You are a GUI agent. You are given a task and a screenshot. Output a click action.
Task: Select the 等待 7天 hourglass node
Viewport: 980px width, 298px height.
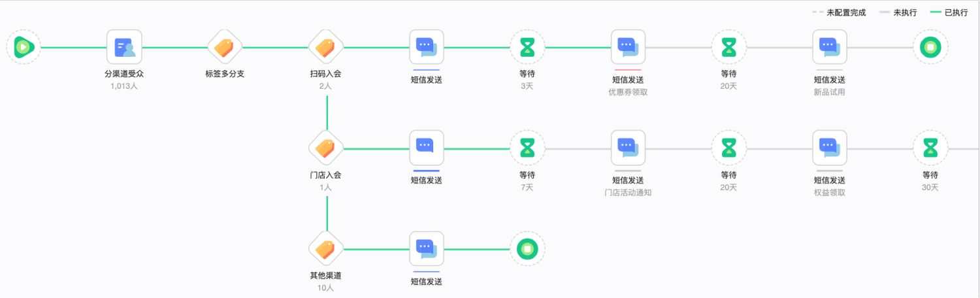tap(527, 148)
